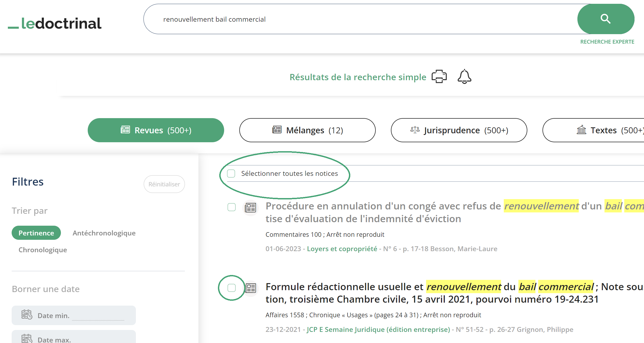Screen dimensions: 644x343
Task: Sort results by Chronologique
Action: 43,250
